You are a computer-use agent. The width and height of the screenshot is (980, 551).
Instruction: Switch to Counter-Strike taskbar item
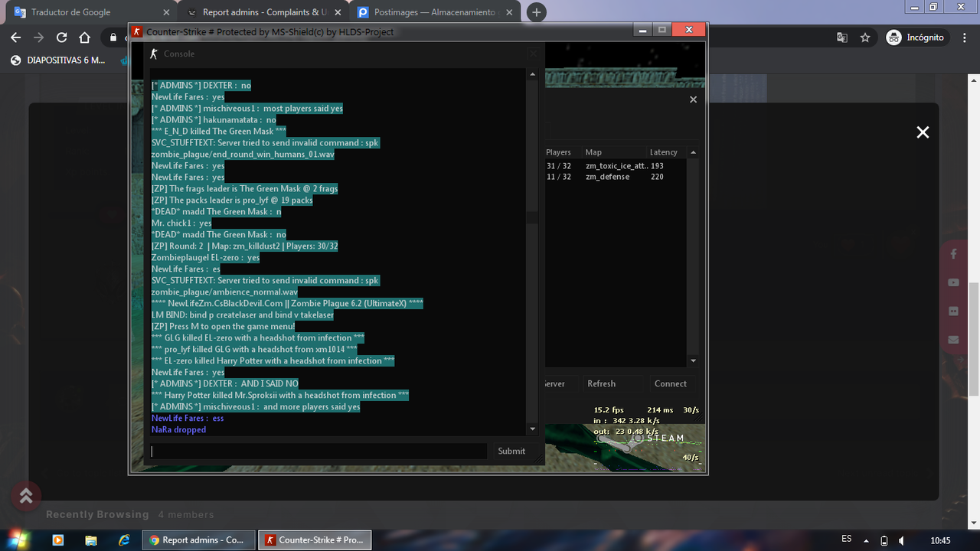(315, 540)
